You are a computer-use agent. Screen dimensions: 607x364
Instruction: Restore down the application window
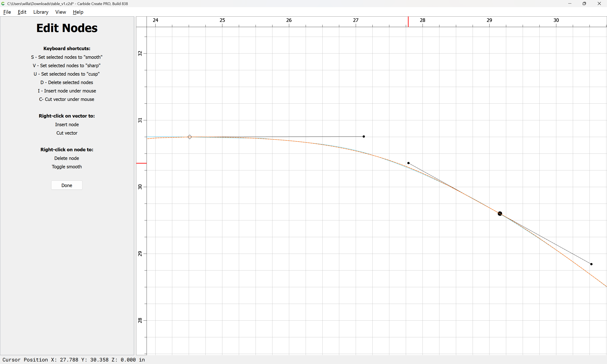tap(584, 3)
